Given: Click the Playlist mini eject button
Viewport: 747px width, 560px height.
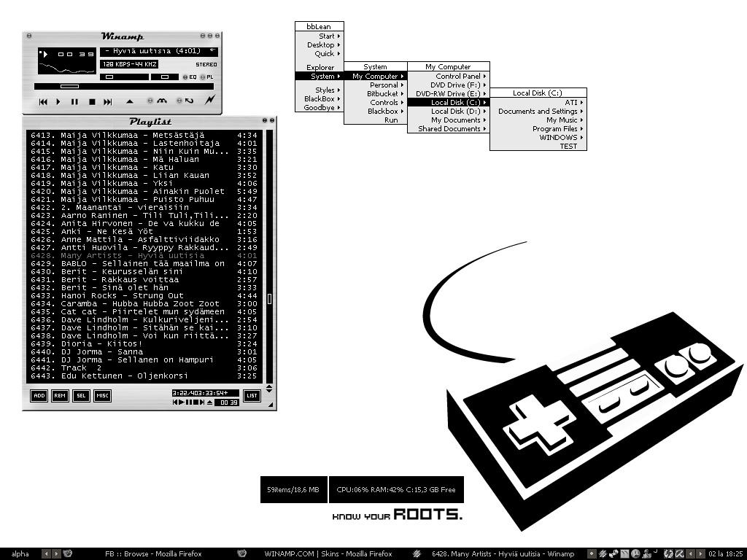Looking at the screenshot, I should [x=209, y=402].
